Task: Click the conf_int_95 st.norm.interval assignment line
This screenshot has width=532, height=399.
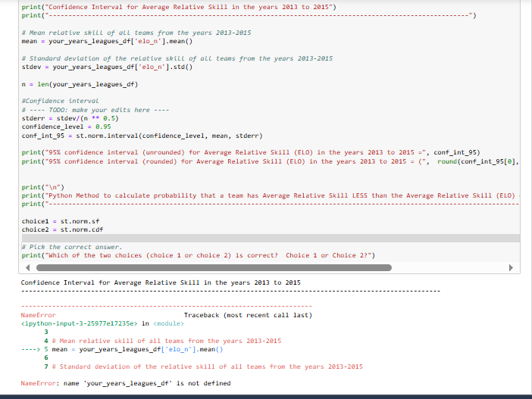Action: 142,136
